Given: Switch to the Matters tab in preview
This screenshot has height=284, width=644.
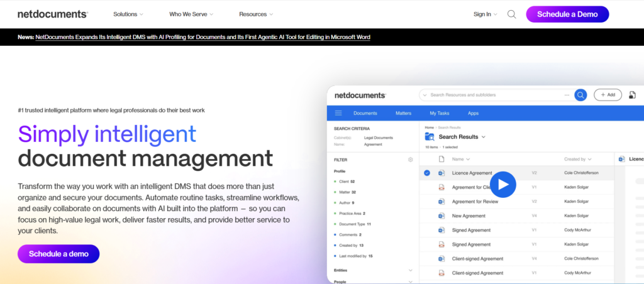Looking at the screenshot, I should coord(403,113).
